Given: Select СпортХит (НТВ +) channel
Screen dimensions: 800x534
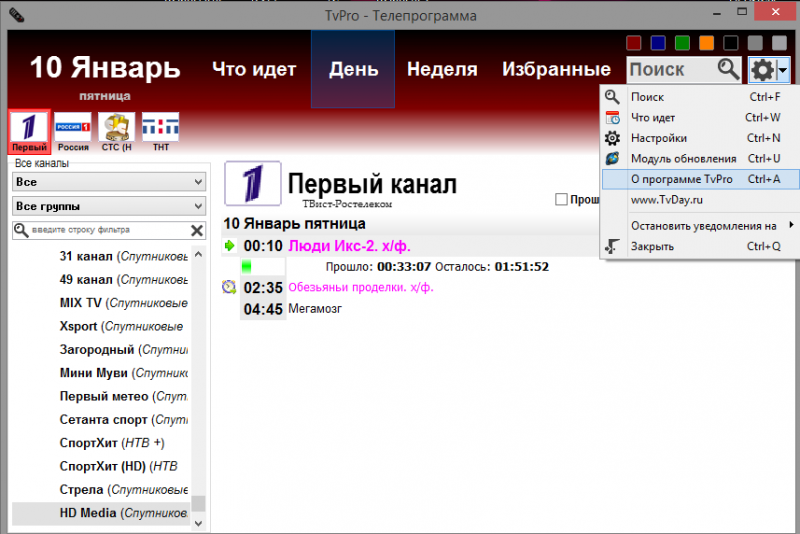Looking at the screenshot, I should click(x=112, y=443).
